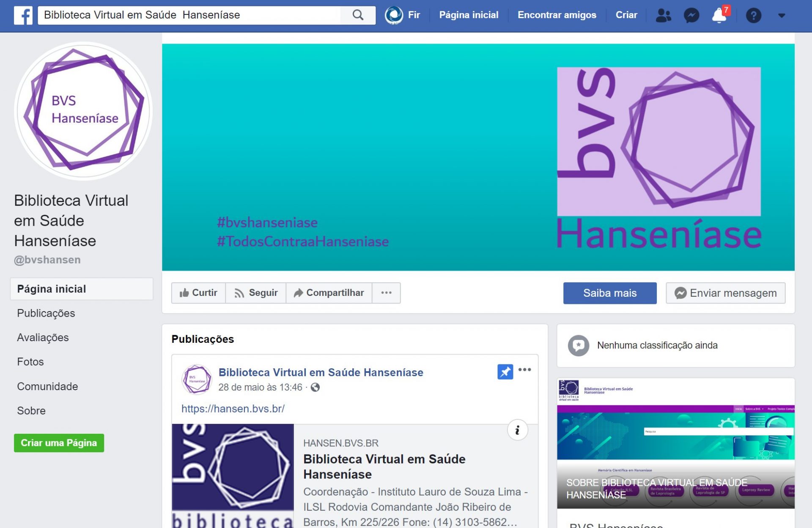This screenshot has width=812, height=528.
Task: Click the HANSEN.BVS.BR domain label
Action: tap(341, 443)
